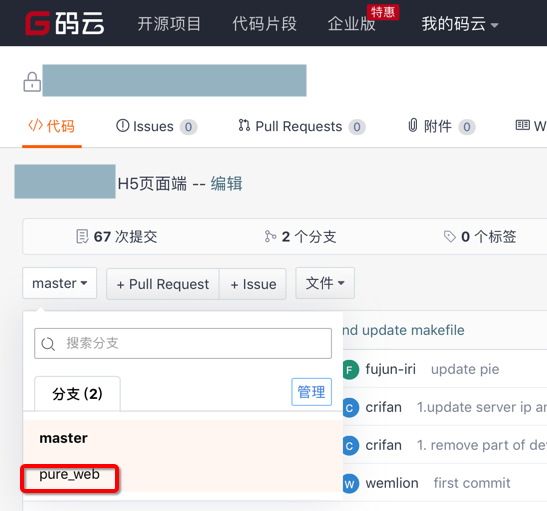The image size is (547, 511).
Task: Click the Wiki book icon
Action: point(523,125)
